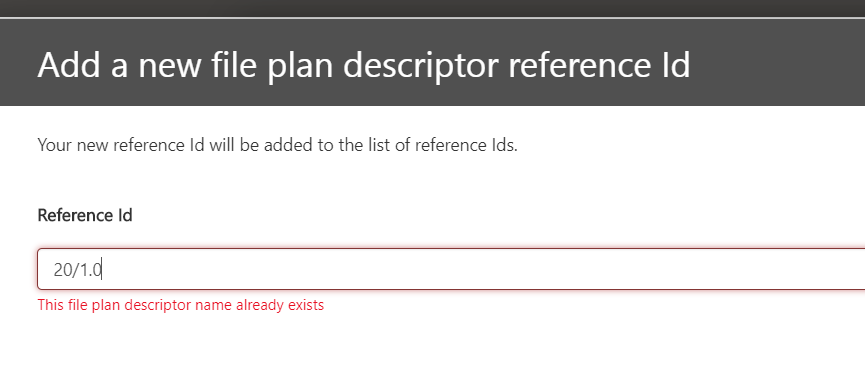The width and height of the screenshot is (865, 391).
Task: Click inside the Reference Id text box
Action: coord(451,269)
